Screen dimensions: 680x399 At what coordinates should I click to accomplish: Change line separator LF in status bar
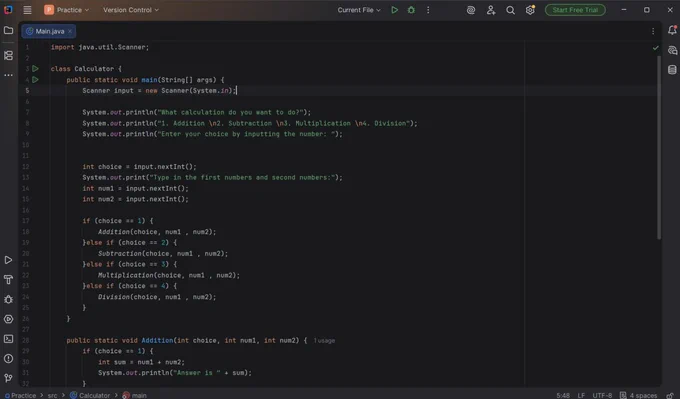(x=581, y=396)
